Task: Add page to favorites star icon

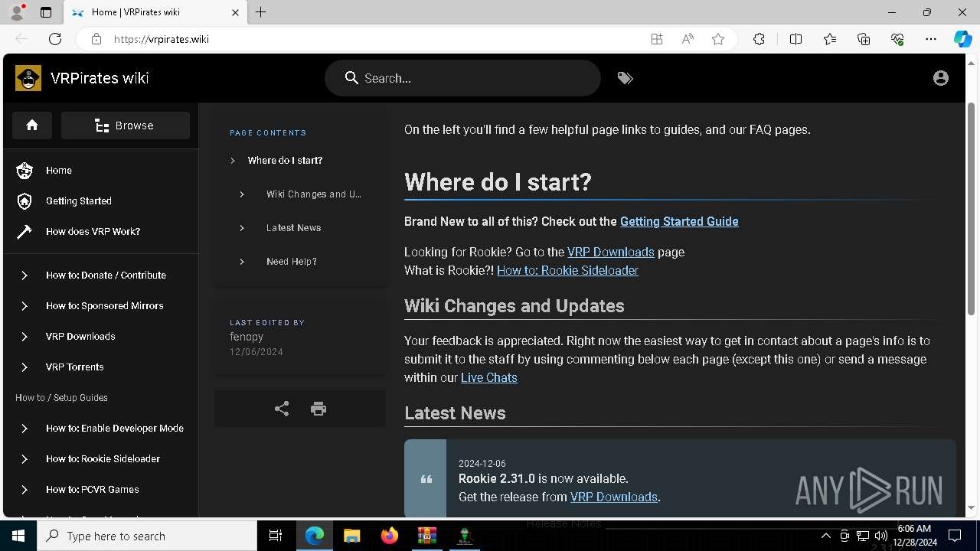Action: 718,39
